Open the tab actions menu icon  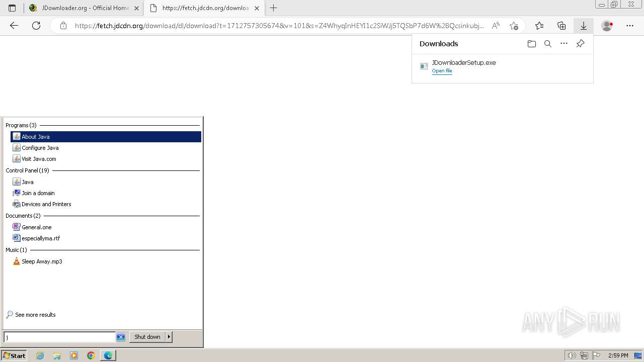pos(12,8)
